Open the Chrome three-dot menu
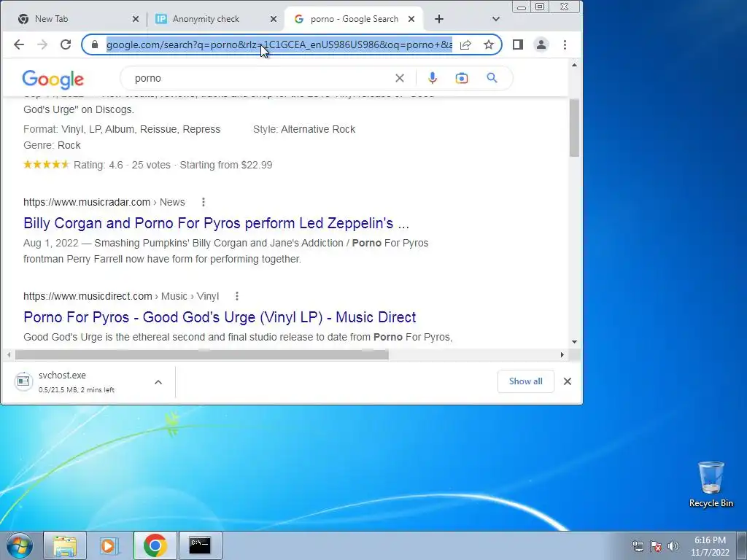Screen dimensions: 747x560 (565, 44)
